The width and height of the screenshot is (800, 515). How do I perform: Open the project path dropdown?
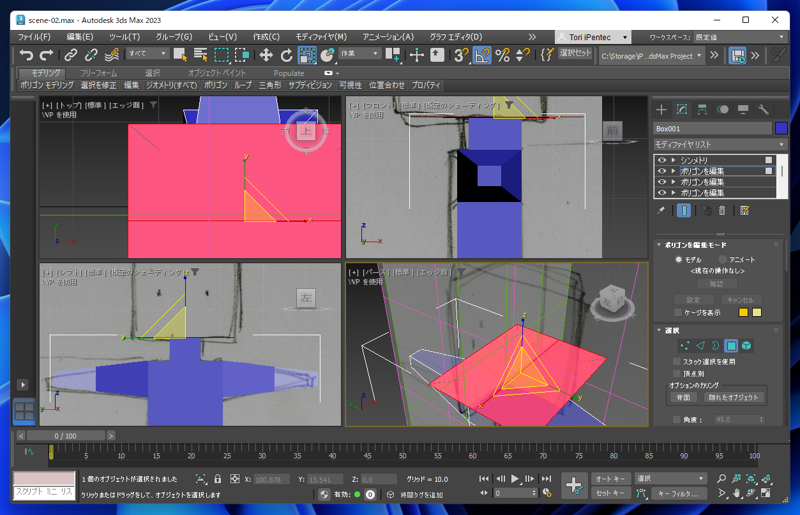tap(651, 56)
